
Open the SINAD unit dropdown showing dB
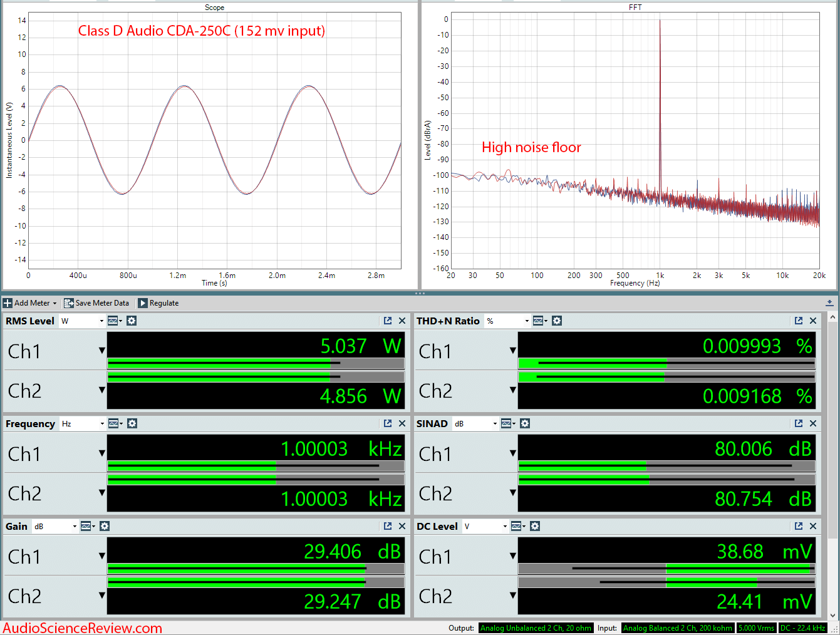475,423
